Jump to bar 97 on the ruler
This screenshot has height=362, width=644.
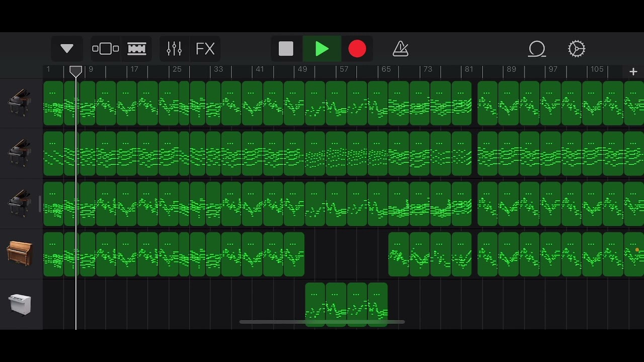click(x=553, y=69)
